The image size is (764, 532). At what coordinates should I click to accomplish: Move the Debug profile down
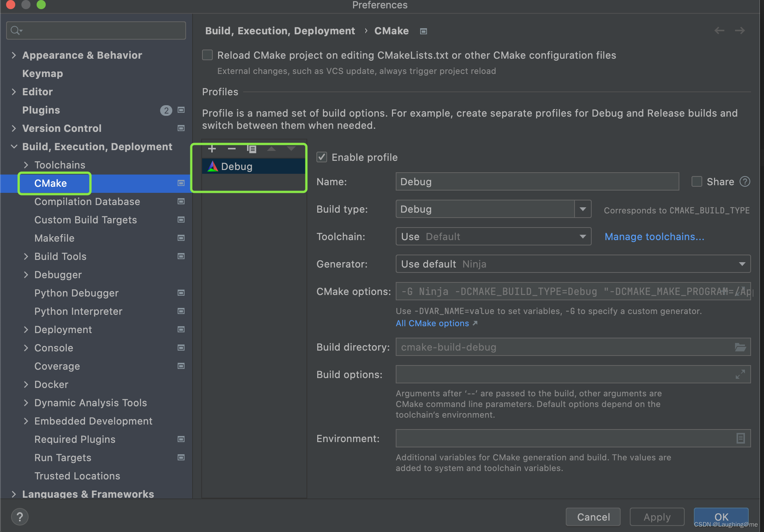[x=291, y=149]
